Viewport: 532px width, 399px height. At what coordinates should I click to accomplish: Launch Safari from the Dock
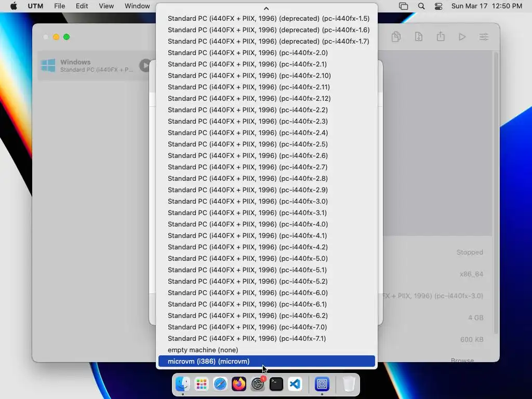pyautogui.click(x=220, y=384)
